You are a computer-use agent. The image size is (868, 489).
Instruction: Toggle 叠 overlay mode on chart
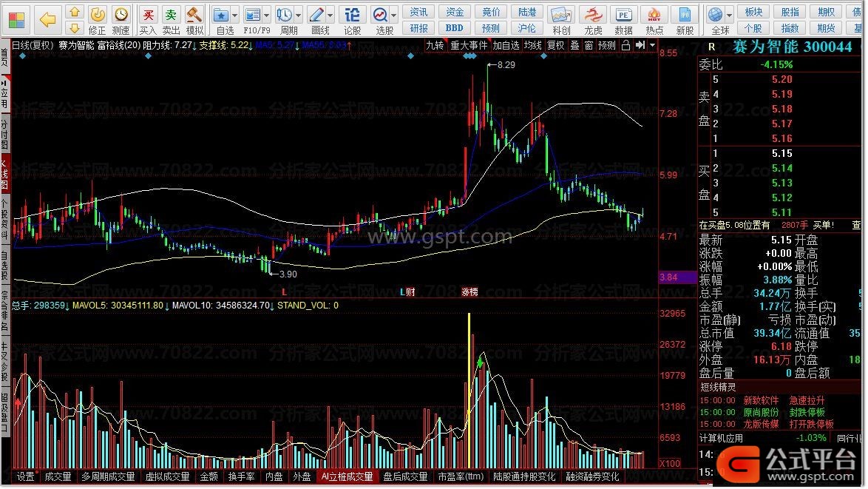(575, 45)
